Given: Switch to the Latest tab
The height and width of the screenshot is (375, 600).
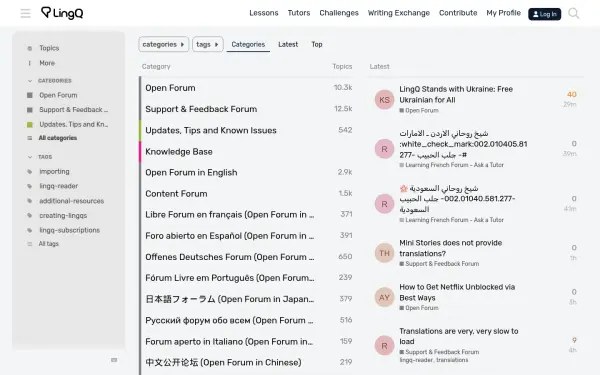Looking at the screenshot, I should (288, 44).
